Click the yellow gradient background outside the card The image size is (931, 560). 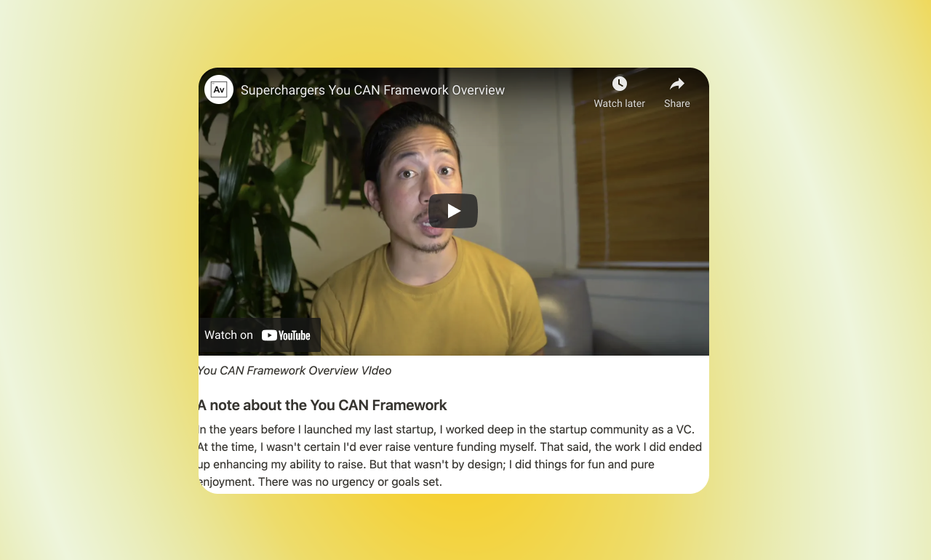pos(800,291)
